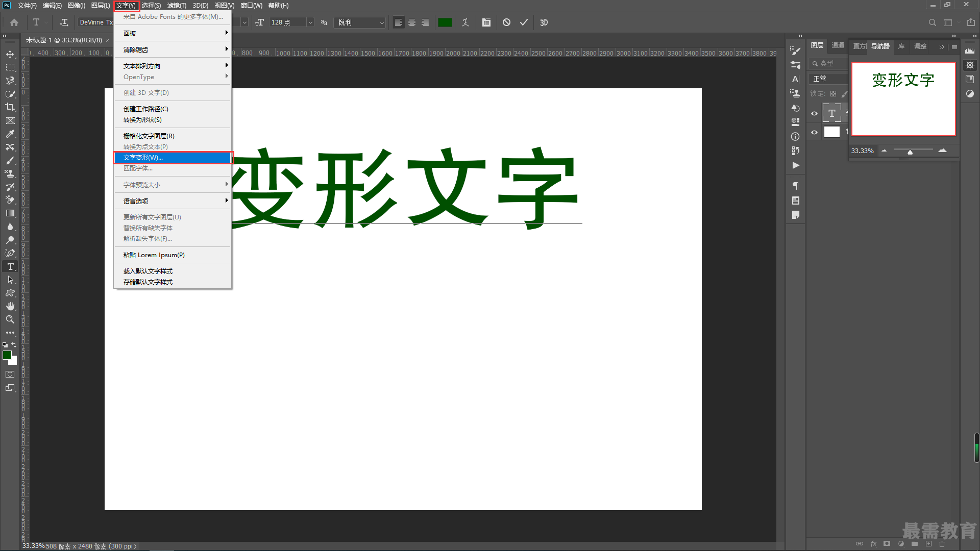Swap foreground and background colors
Screen dimensions: 980x551
[x=14, y=345]
